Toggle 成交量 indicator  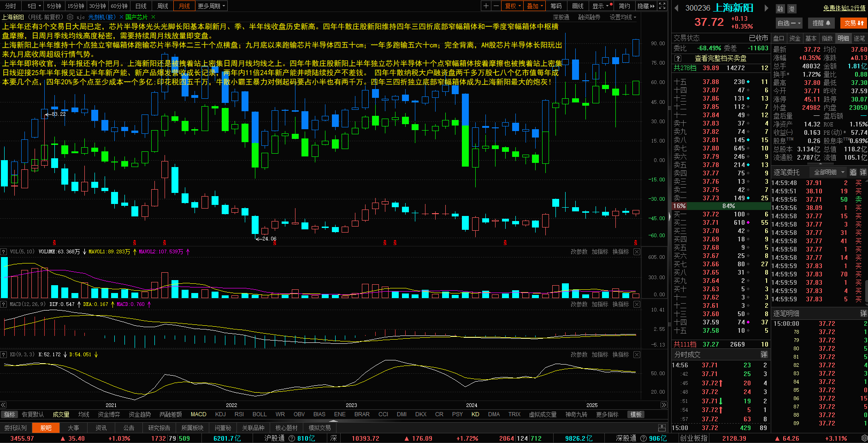pyautogui.click(x=61, y=414)
